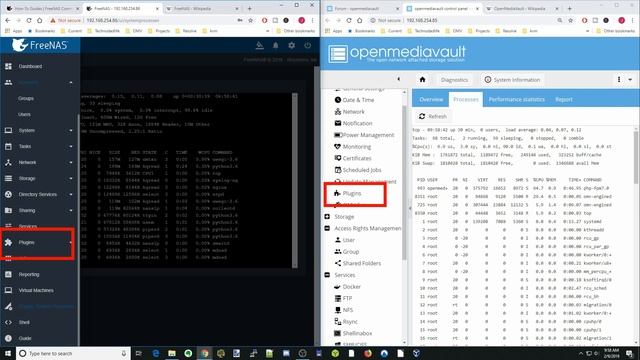Viewport: 640px width, 360px height.
Task: Expand the Sharing menu in FreeNAS
Action: (x=71, y=211)
